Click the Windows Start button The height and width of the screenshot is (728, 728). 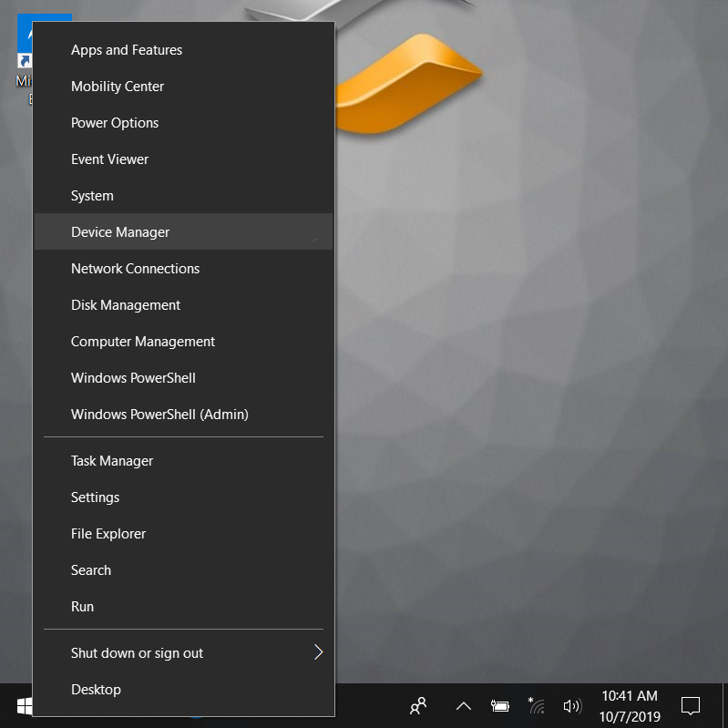25,706
